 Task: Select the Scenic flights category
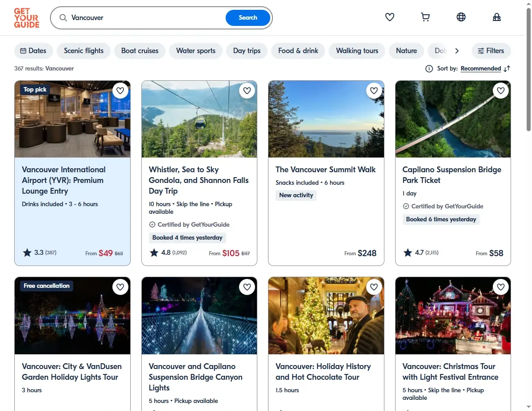click(83, 51)
